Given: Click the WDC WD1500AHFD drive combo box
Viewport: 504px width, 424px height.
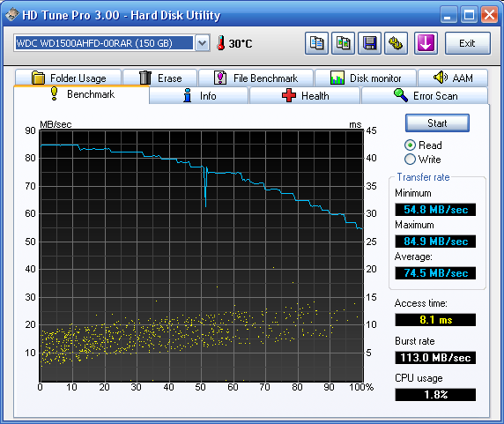Looking at the screenshot, I should (x=112, y=43).
